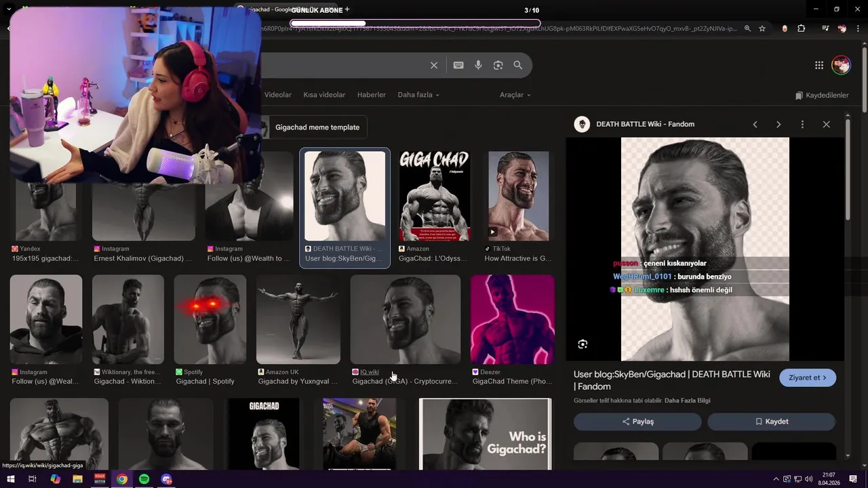This screenshot has height=488, width=868.
Task: Open the TikTok 'How Attractive is G...' thumbnail
Action: (519, 196)
